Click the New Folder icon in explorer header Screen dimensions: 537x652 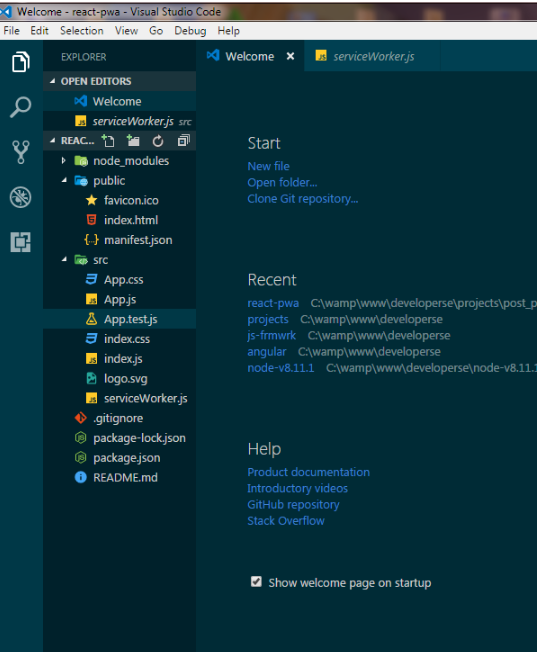133,141
